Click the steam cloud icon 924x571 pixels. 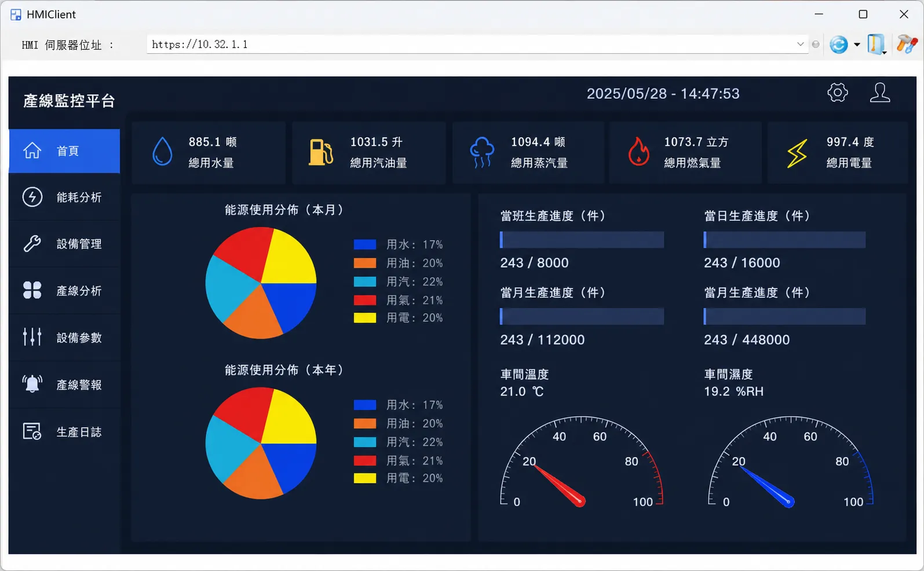pyautogui.click(x=482, y=152)
